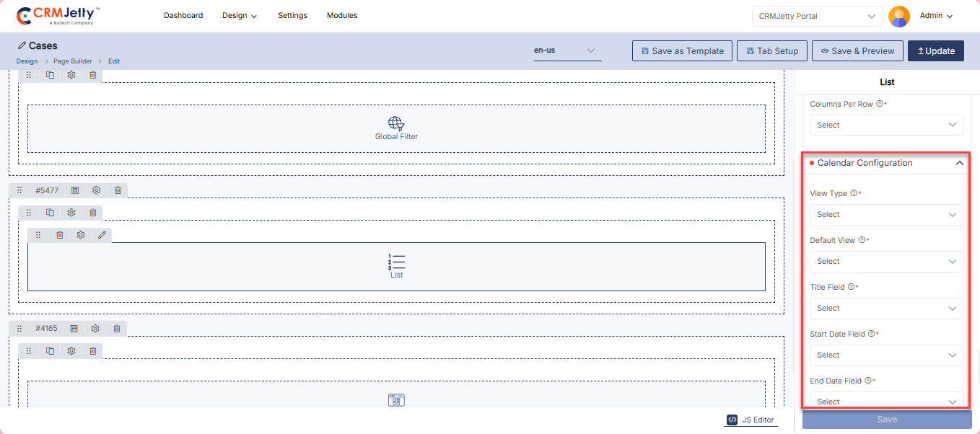Go to the Modules menu item
The width and height of the screenshot is (980, 434).
coord(342,15)
